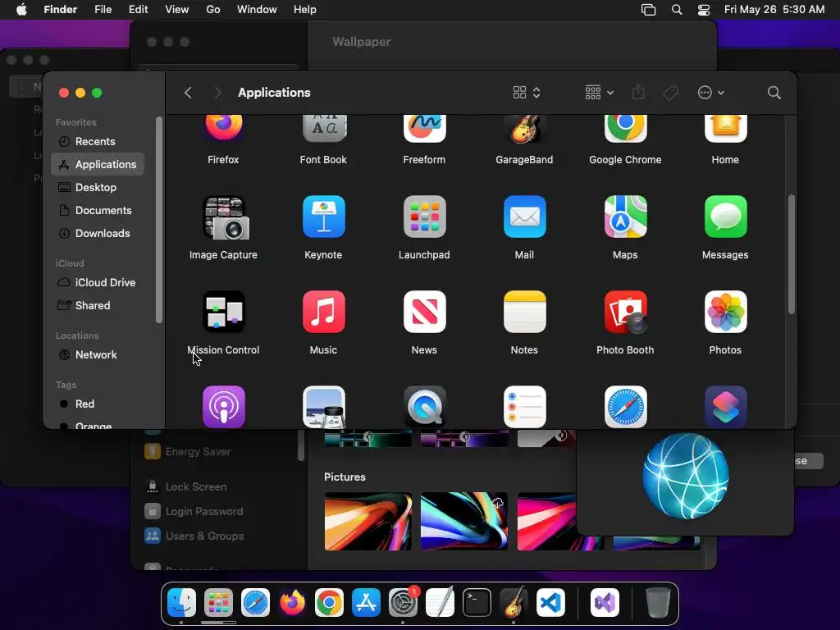This screenshot has width=840, height=630.
Task: Select the Shortcuts app icon
Action: [725, 407]
